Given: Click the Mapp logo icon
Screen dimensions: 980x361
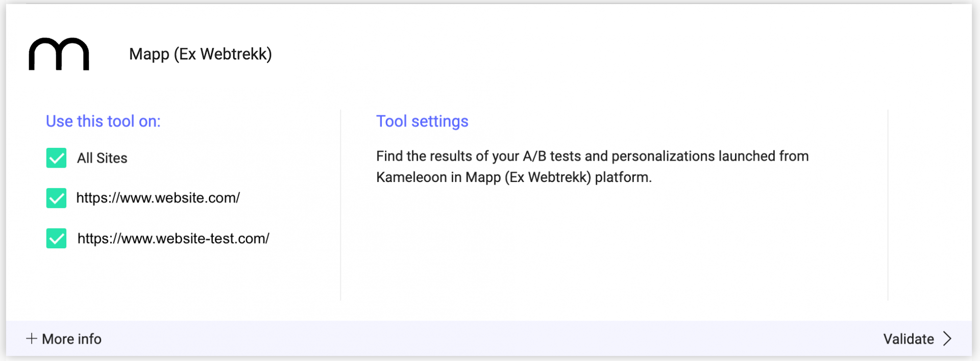Looking at the screenshot, I should [x=59, y=54].
